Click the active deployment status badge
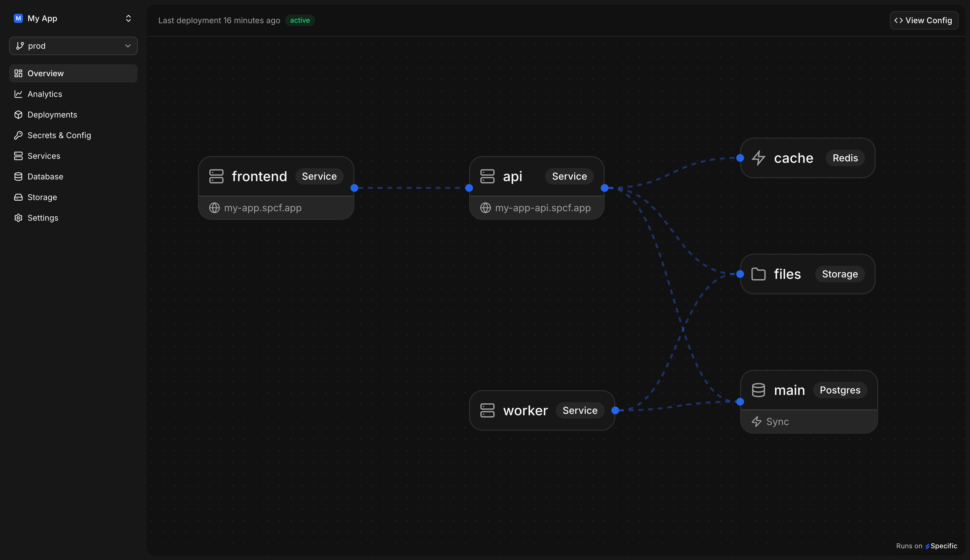Image resolution: width=970 pixels, height=560 pixels. tap(300, 20)
